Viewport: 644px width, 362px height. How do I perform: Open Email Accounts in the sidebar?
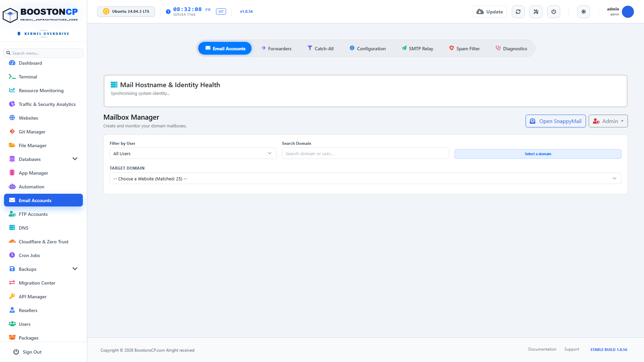point(44,200)
